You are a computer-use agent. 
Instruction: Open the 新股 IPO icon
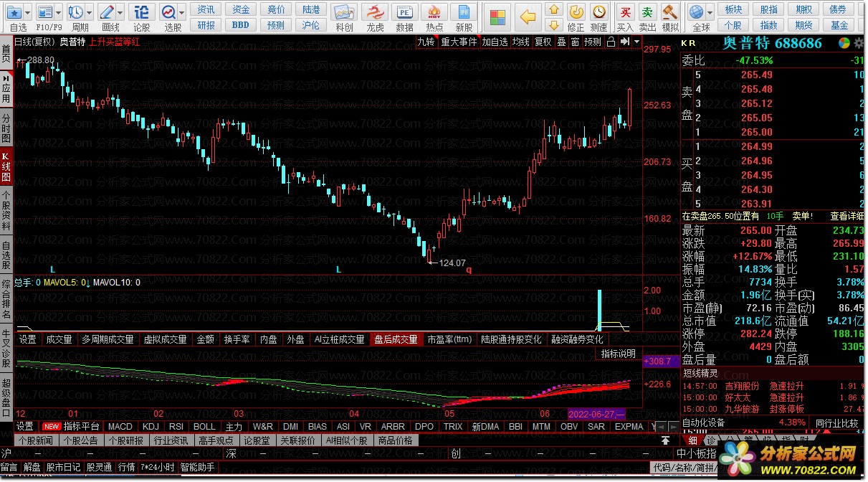click(464, 12)
